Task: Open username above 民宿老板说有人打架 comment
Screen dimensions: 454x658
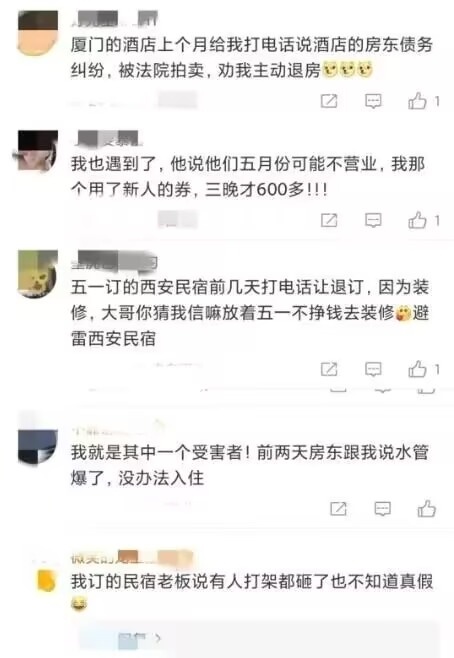Action: click(x=131, y=558)
